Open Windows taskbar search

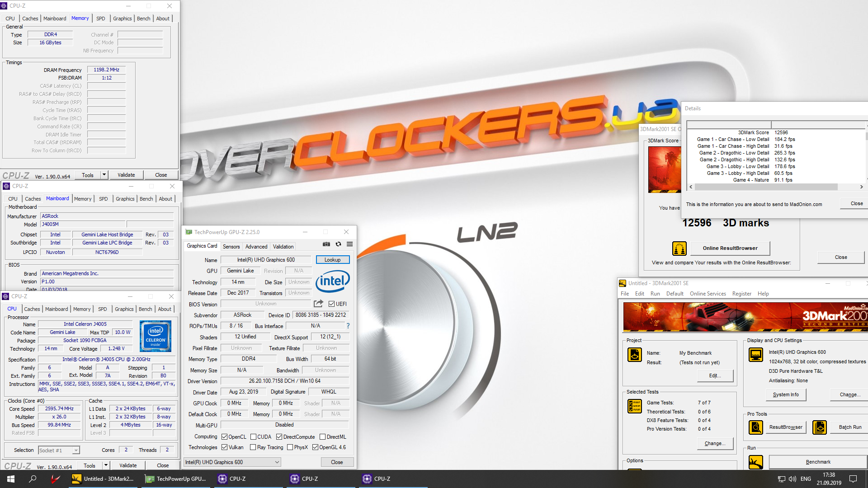point(33,479)
